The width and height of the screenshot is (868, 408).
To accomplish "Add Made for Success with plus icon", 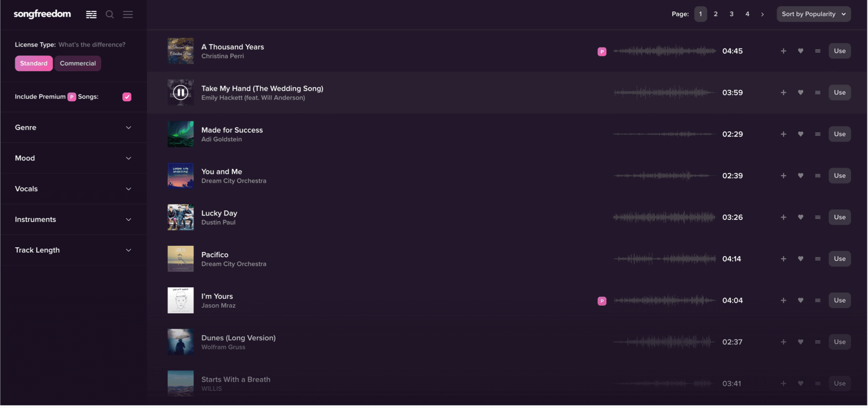I will click(783, 134).
